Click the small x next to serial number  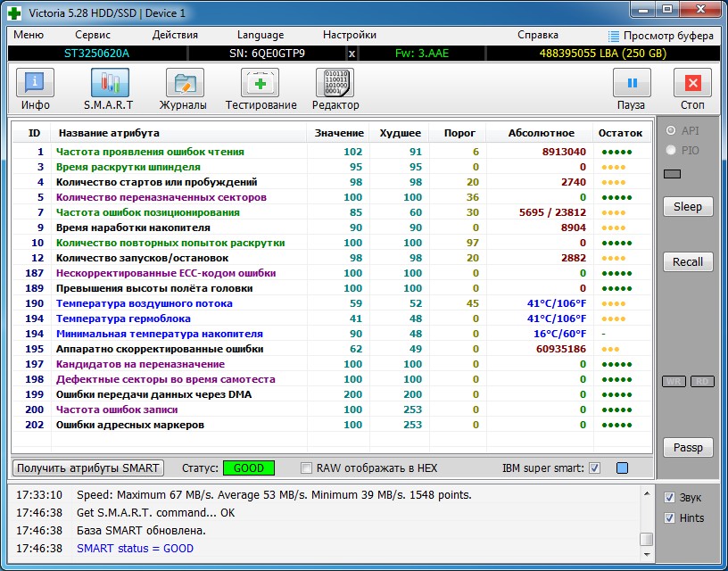352,54
